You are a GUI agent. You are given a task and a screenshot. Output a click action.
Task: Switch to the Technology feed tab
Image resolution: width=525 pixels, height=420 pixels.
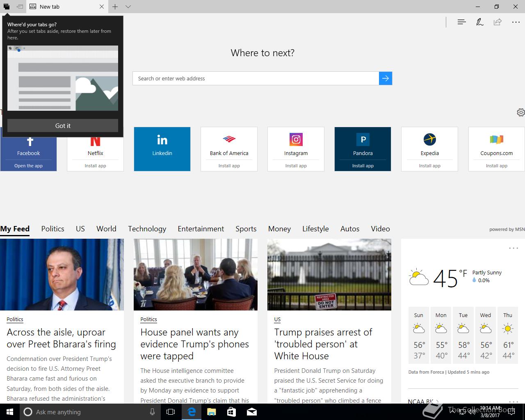[147, 229]
